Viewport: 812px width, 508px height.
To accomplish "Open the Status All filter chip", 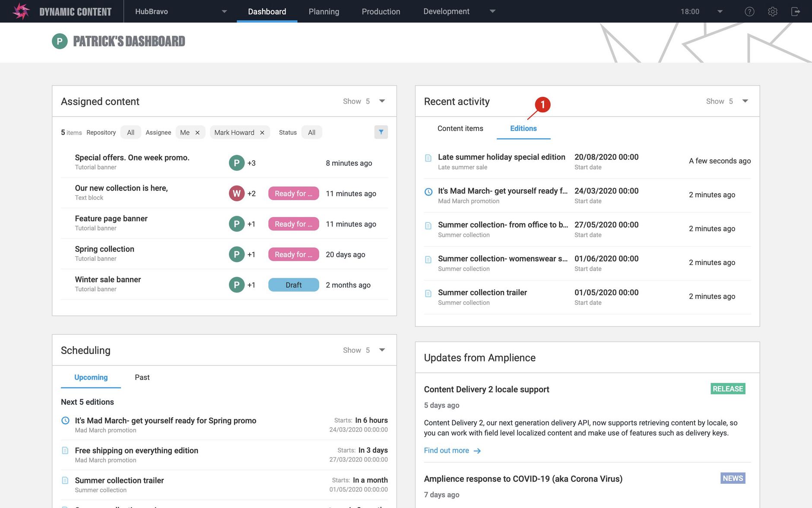I will tap(312, 133).
